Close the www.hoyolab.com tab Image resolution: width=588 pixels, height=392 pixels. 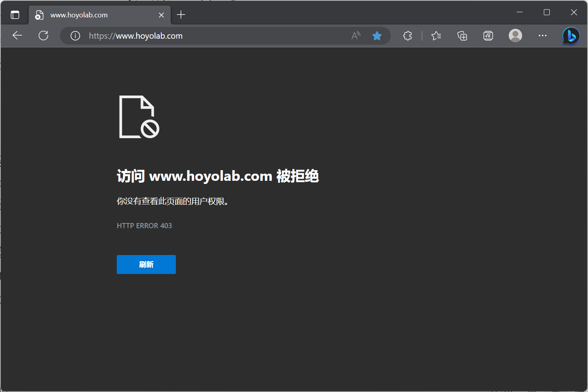(161, 15)
